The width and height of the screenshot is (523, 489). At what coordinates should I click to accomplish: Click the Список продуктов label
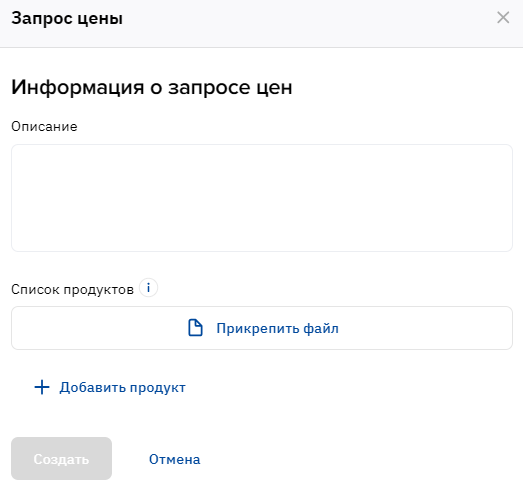coord(72,290)
